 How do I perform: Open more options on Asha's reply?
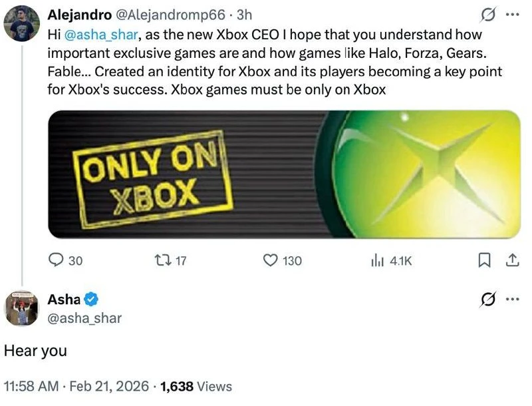point(512,300)
